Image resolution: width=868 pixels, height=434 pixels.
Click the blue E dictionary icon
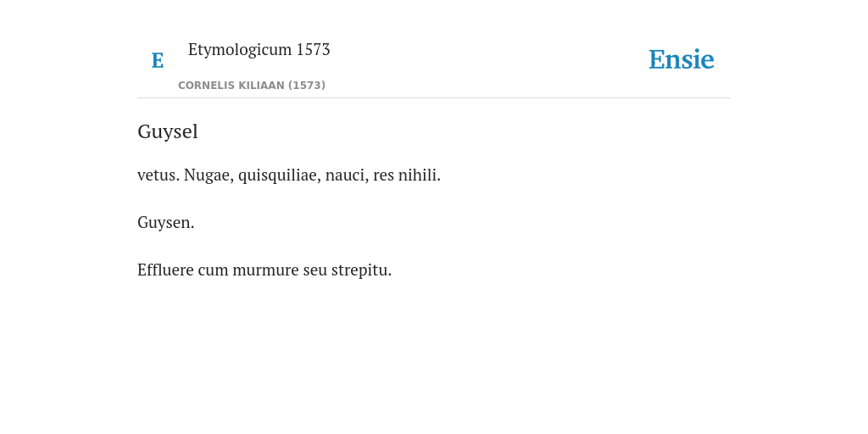click(x=158, y=60)
